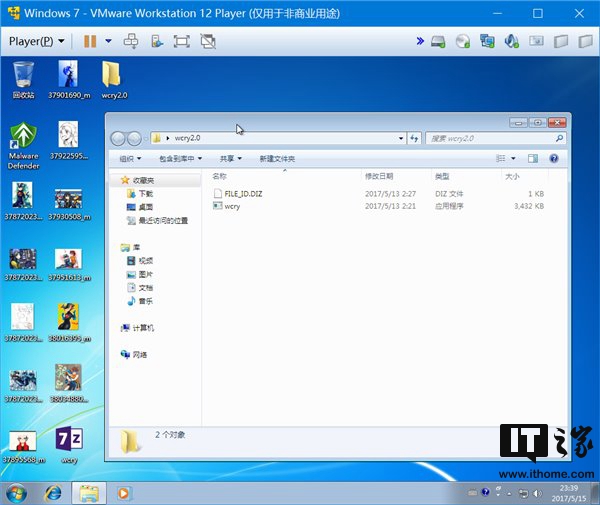Screen dimensions: 600x505
Task: Expand the 组织 (Organize) dropdown
Action: (130, 158)
